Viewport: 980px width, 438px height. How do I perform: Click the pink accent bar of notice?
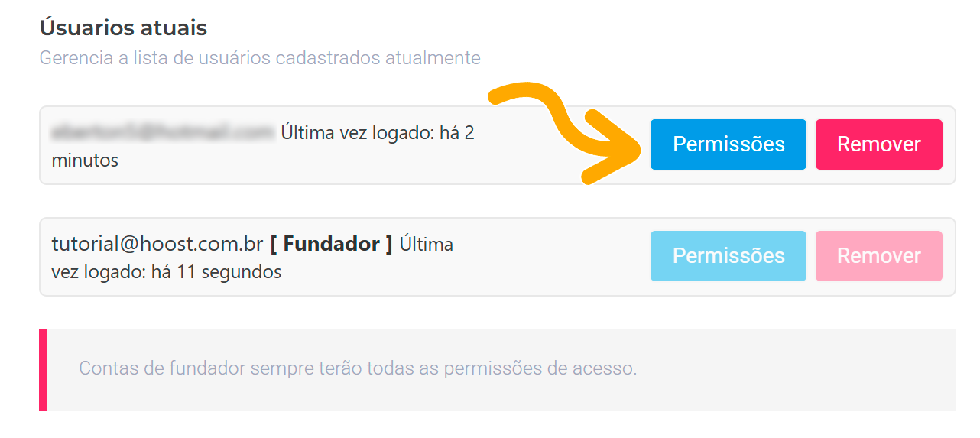(x=43, y=370)
